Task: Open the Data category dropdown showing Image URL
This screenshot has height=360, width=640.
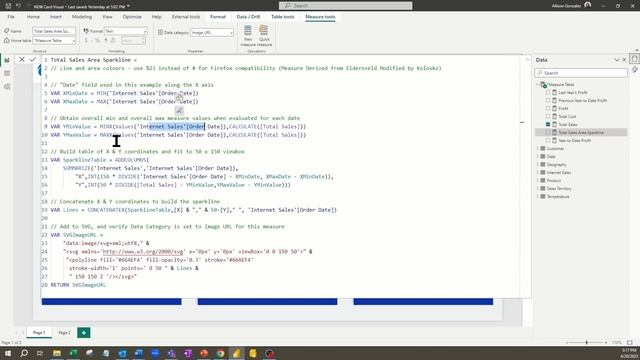Action: [212, 32]
